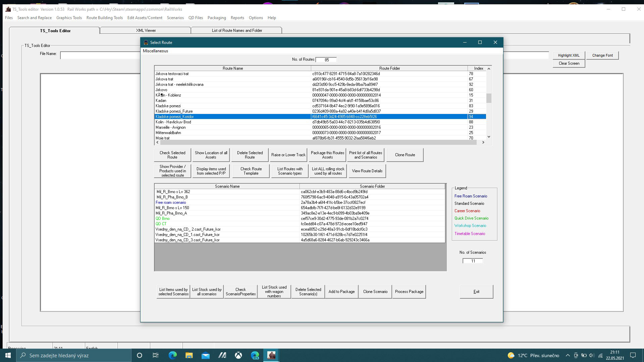This screenshot has height=362, width=644.
Task: Open the Options menu
Action: coord(256,18)
